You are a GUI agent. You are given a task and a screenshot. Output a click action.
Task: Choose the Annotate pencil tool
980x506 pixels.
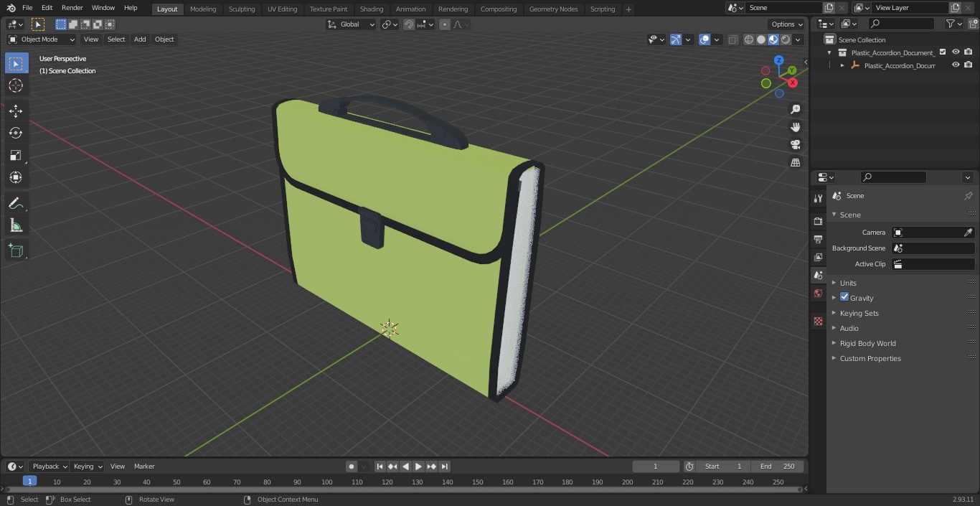[x=16, y=203]
